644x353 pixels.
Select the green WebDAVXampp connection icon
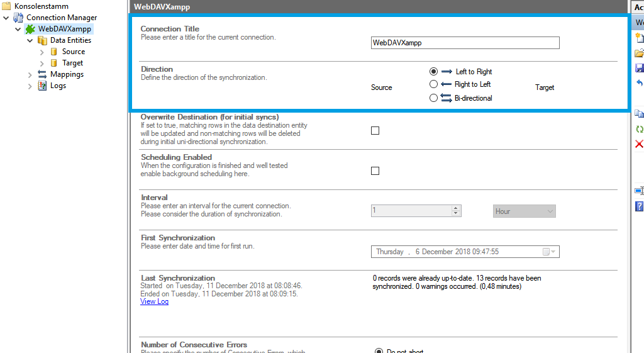pyautogui.click(x=30, y=29)
